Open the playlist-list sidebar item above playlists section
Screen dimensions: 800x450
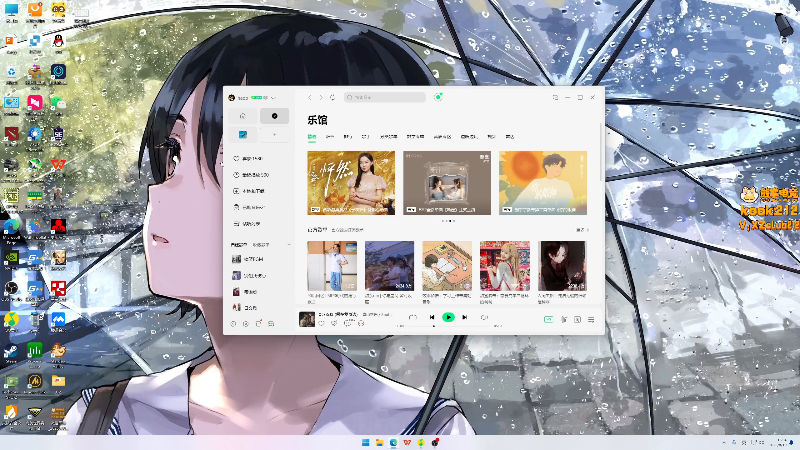(x=248, y=223)
